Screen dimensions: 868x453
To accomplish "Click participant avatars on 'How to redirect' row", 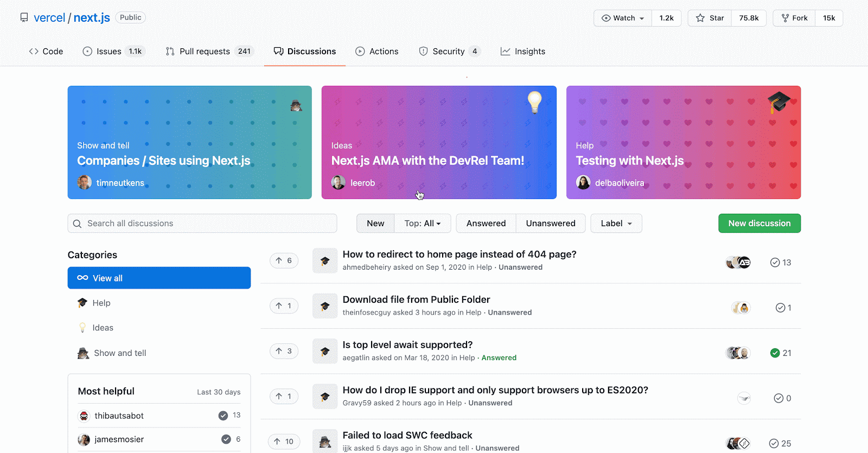I will 738,263.
